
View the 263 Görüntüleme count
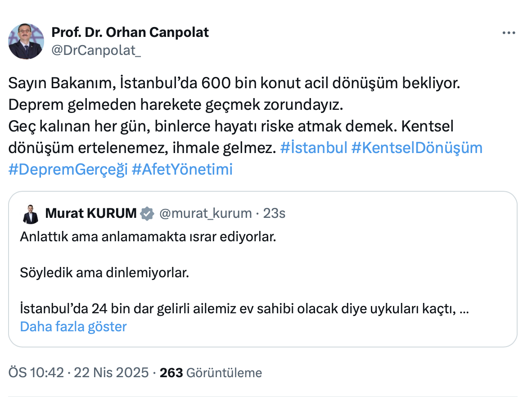click(x=211, y=373)
